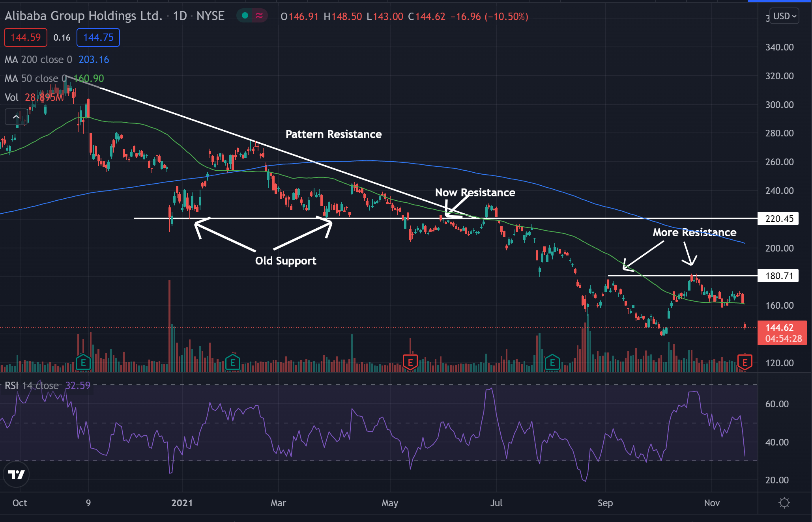Open the TradingView logo link
The image size is (812, 522).
[x=16, y=474]
